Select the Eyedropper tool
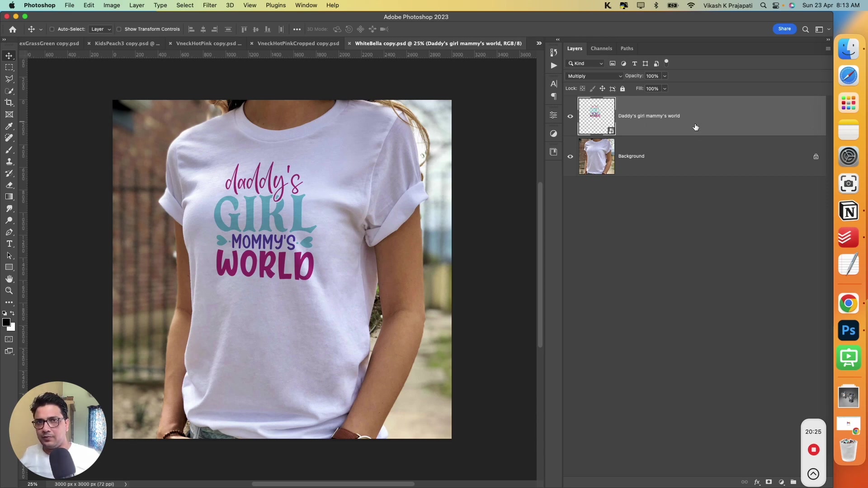The image size is (868, 488). pyautogui.click(x=9, y=127)
